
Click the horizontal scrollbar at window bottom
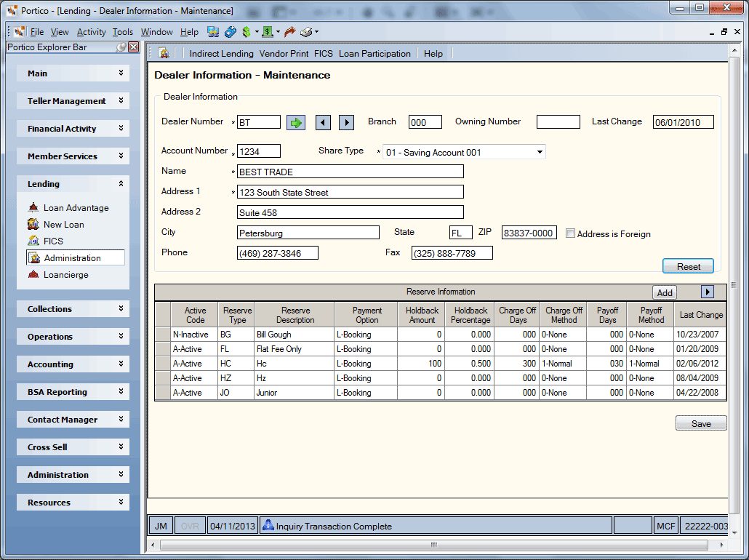(x=433, y=545)
